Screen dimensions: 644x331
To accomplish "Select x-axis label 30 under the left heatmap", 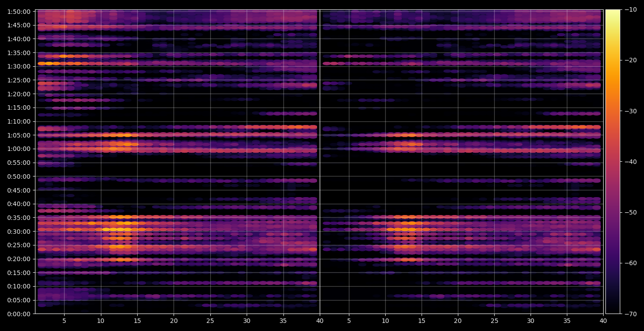I will [247, 321].
